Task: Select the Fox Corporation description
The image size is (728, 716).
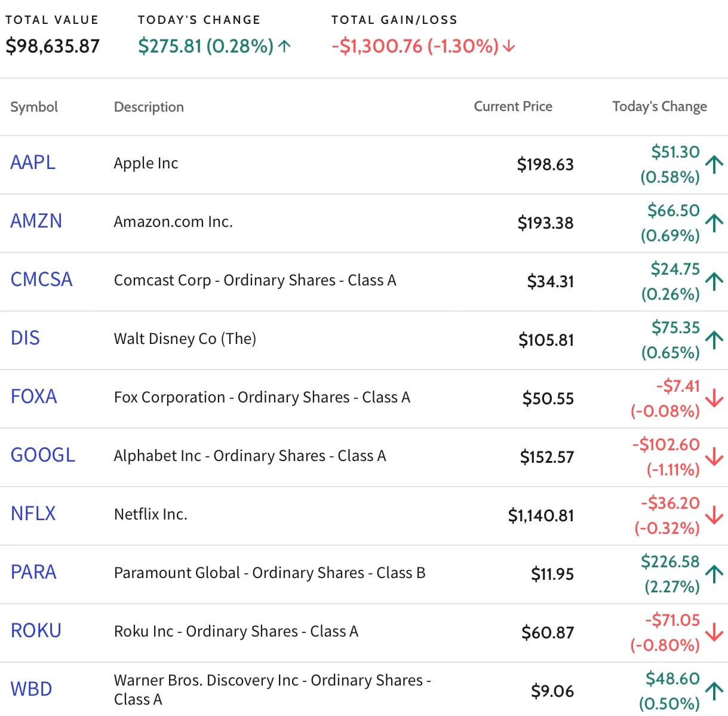Action: pos(262,397)
